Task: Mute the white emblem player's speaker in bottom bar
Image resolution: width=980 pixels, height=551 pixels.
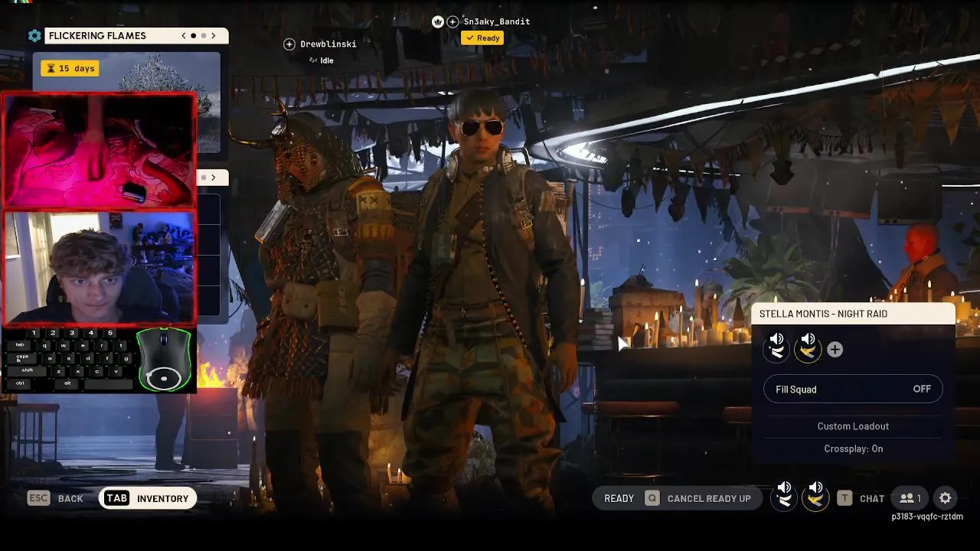Action: tap(784, 487)
